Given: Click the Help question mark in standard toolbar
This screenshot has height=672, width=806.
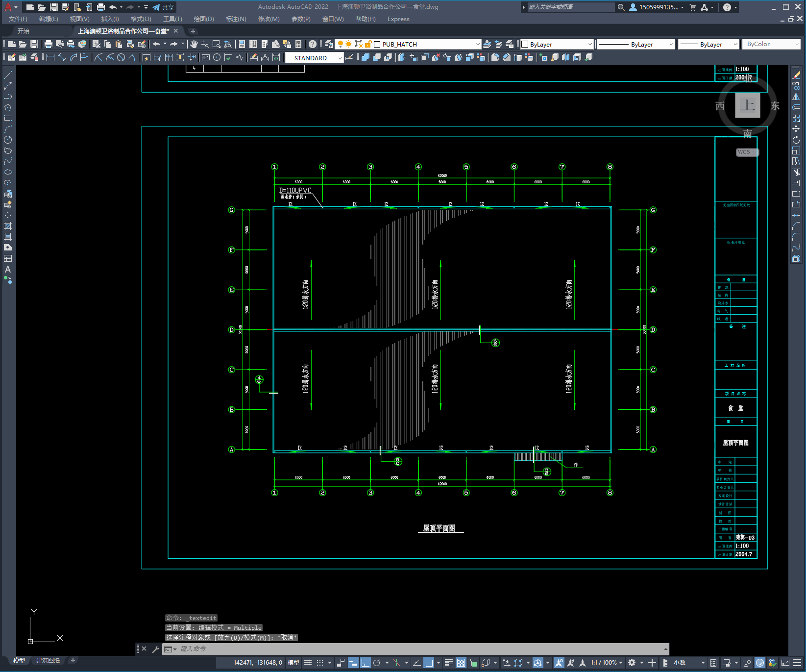Looking at the screenshot, I should point(313,44).
